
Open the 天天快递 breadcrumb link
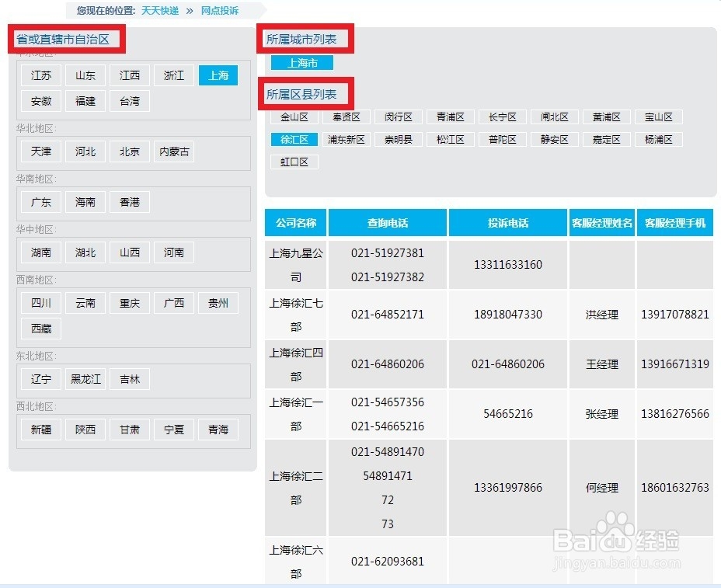[x=160, y=11]
